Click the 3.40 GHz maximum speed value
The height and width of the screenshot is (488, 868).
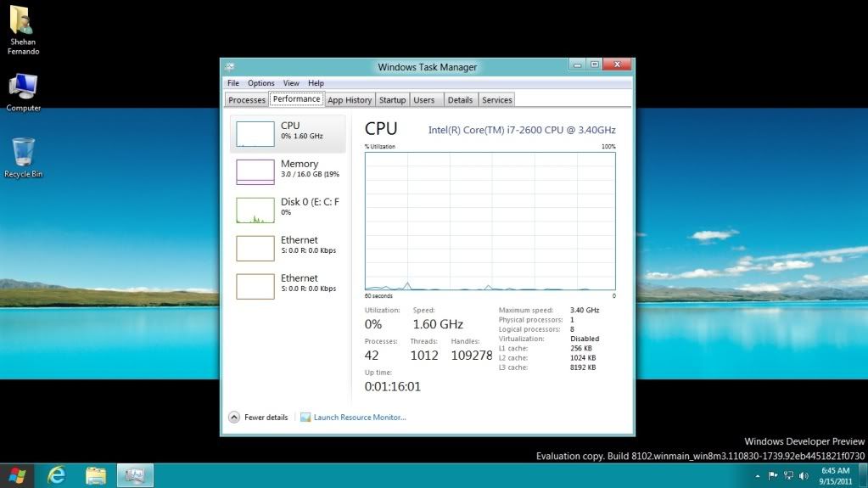[x=585, y=310]
